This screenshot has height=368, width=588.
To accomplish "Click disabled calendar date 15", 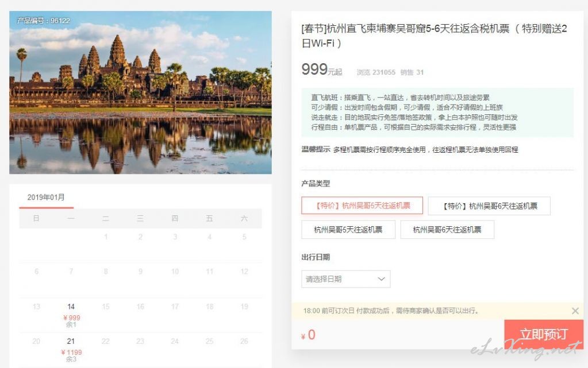I will [106, 307].
